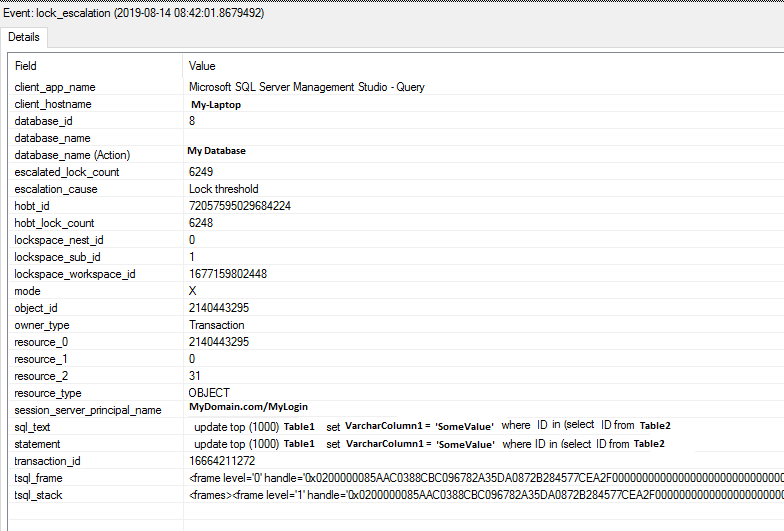Viewport: 784px width, 531px height.
Task: Click the MyDomain.com/MyLogin value
Action: (x=248, y=406)
